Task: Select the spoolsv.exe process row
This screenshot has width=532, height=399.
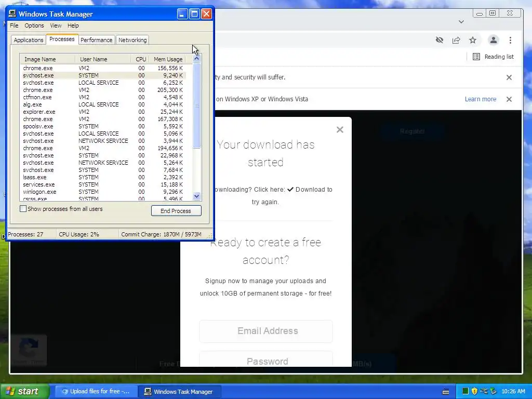Action: 103,126
